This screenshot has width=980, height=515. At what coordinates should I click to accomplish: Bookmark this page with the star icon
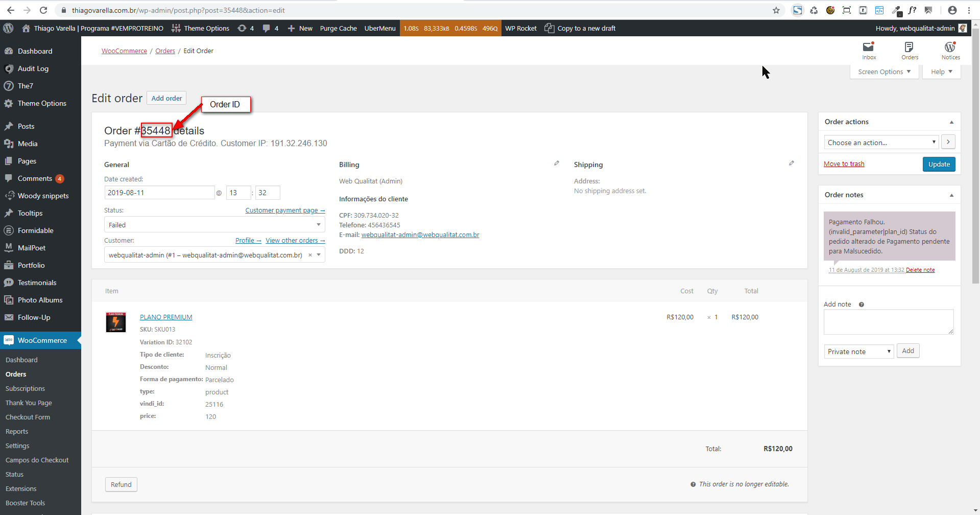[x=776, y=10]
